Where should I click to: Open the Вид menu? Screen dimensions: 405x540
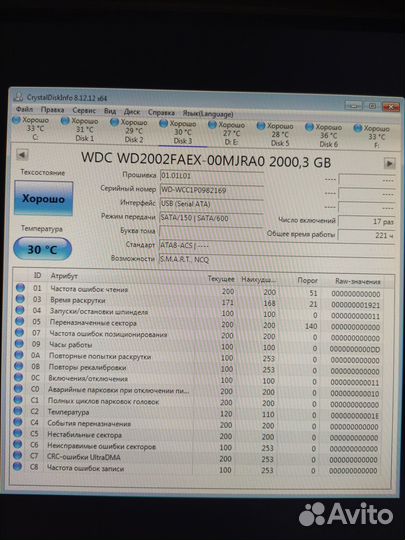point(110,111)
